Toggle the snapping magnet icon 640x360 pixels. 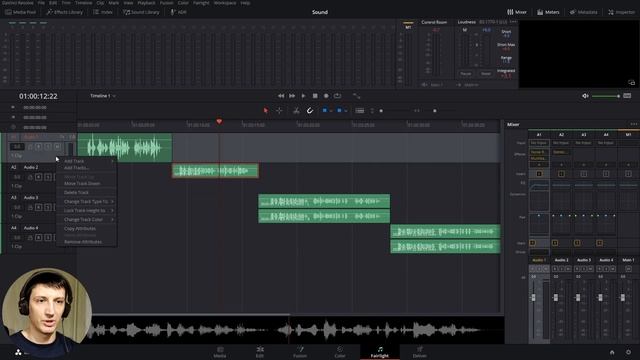click(x=310, y=111)
